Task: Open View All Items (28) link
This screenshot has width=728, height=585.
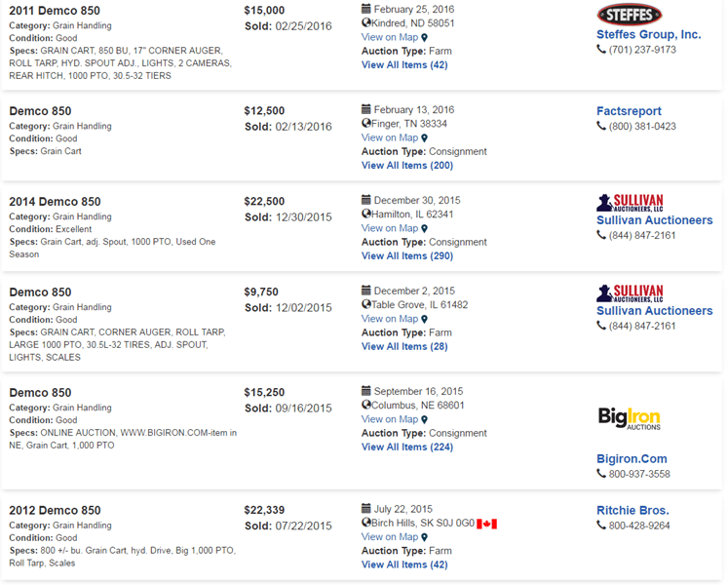Action: pyautogui.click(x=404, y=346)
